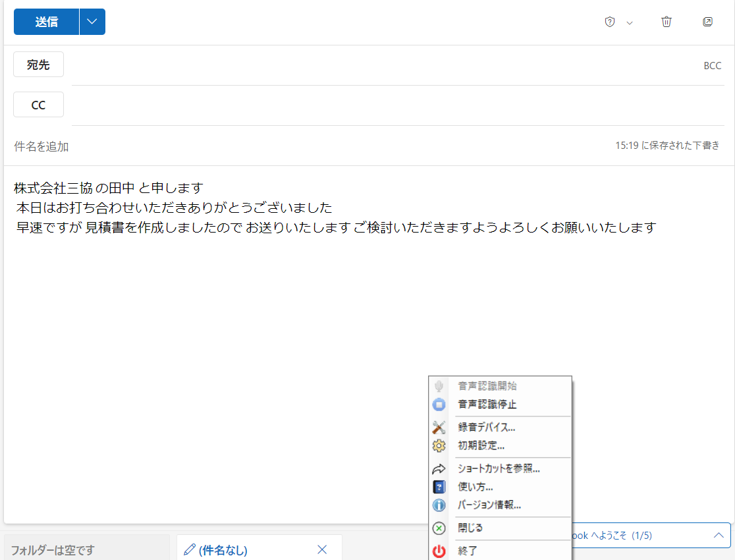The width and height of the screenshot is (735, 560).
Task: Delete the draft using the trash icon
Action: point(666,22)
